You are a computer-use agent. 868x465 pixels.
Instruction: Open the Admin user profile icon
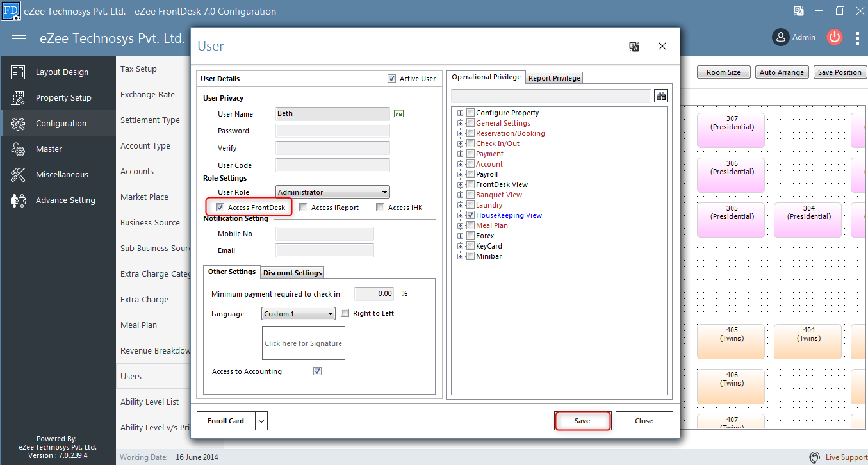click(x=780, y=37)
